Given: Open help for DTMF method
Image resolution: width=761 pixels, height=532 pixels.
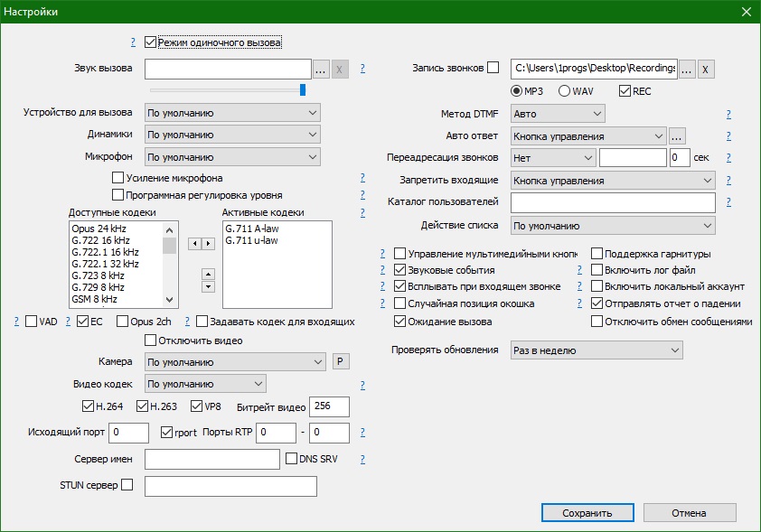Looking at the screenshot, I should pos(728,114).
